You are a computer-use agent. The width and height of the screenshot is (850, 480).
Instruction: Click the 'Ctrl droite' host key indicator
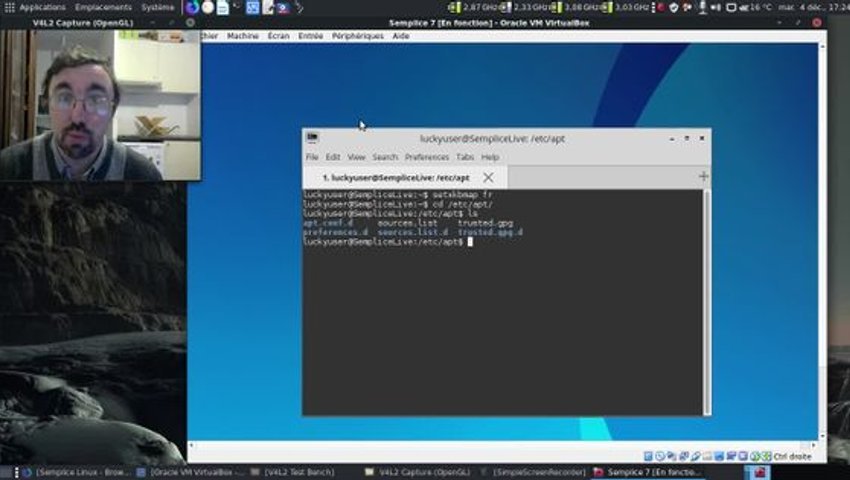pyautogui.click(x=792, y=457)
